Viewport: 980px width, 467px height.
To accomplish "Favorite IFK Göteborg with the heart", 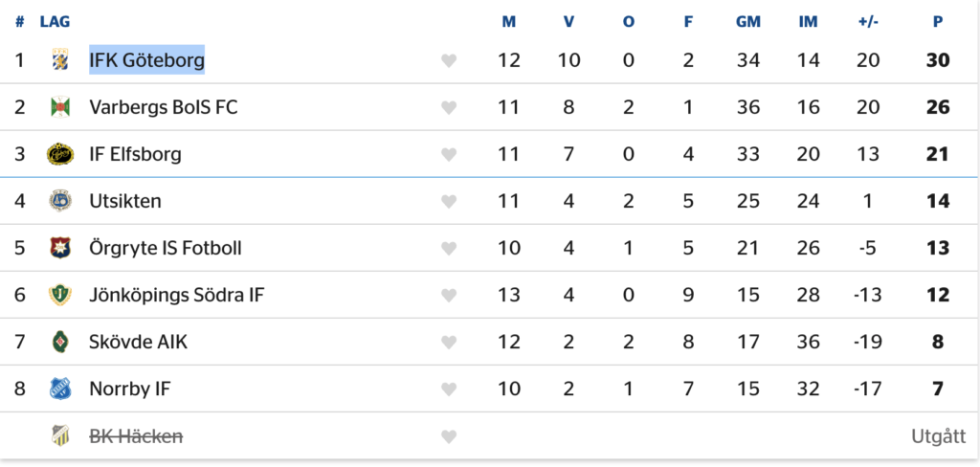I will [449, 61].
